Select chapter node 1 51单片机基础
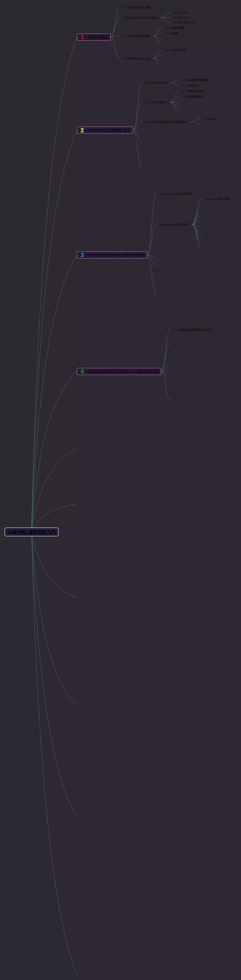Screen dimensions: 241x980 click(x=94, y=37)
